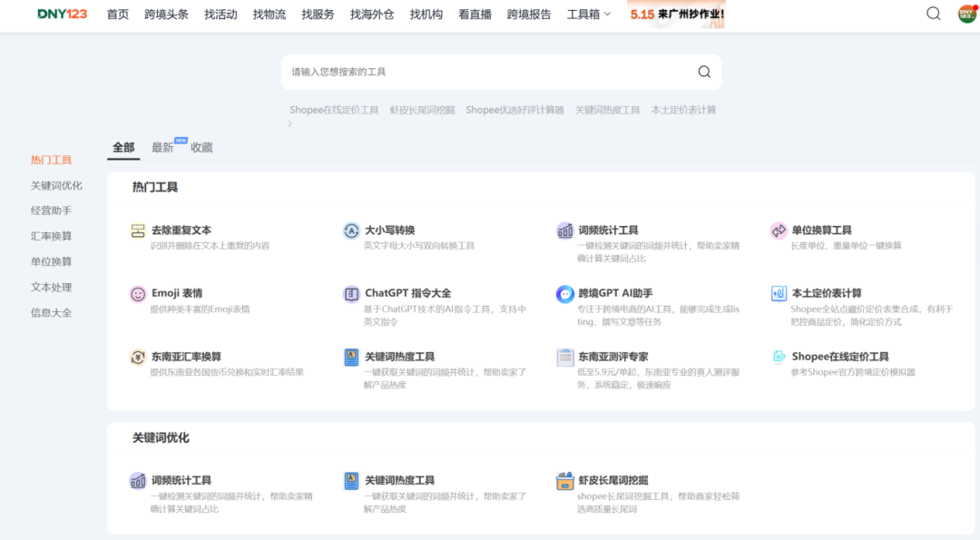980x540 pixels.
Task: Click suggested keyword Shopee在线定价工具 under search
Action: point(334,110)
